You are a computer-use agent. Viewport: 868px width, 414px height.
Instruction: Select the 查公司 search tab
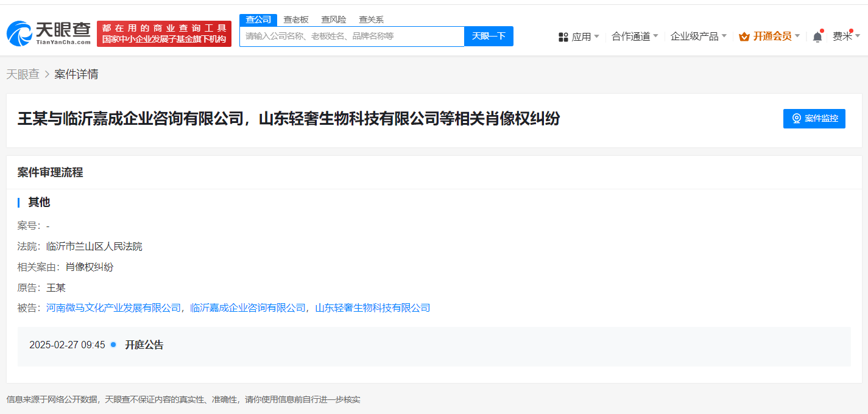tap(258, 19)
